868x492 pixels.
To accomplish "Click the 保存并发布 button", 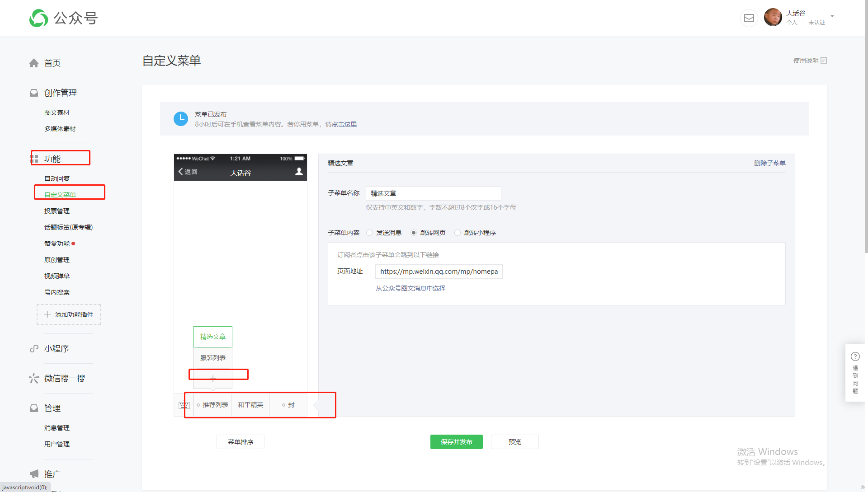I will pyautogui.click(x=456, y=442).
